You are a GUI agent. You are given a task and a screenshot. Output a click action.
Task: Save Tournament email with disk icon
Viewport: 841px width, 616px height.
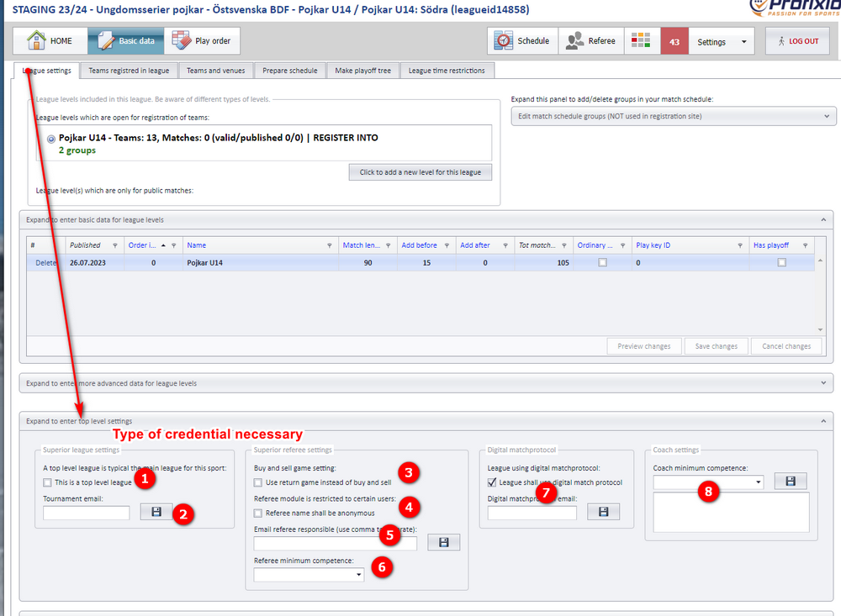[x=156, y=512]
